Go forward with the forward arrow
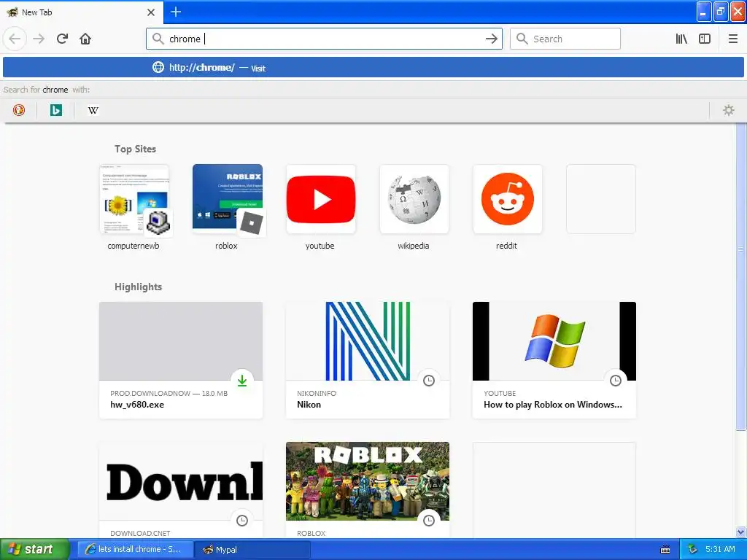This screenshot has width=747, height=560. (x=39, y=39)
